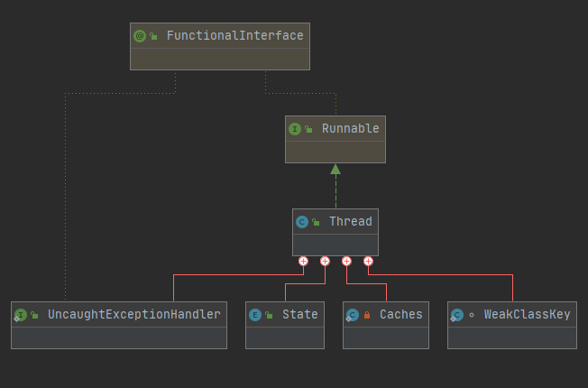Select the State label text
This screenshot has width=588, height=388.
[x=300, y=314]
